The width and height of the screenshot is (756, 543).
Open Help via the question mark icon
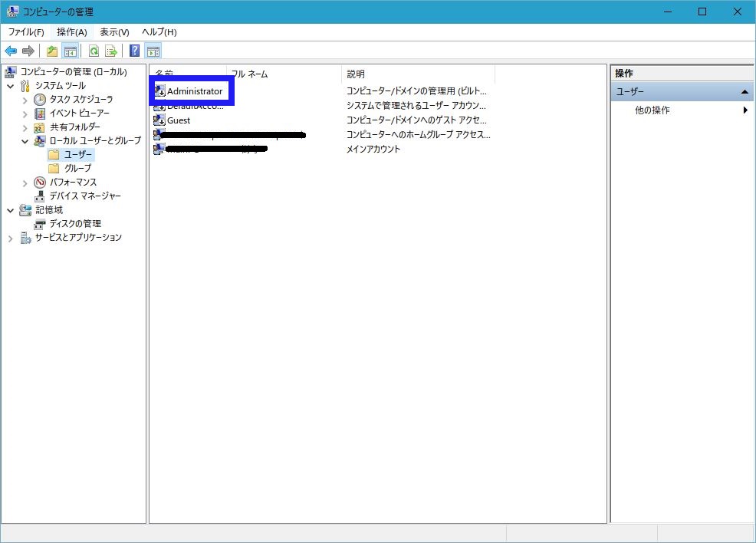[135, 51]
